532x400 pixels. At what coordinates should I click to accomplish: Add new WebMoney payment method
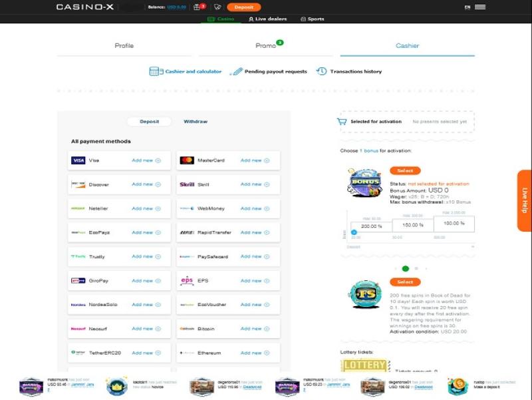[x=255, y=208]
